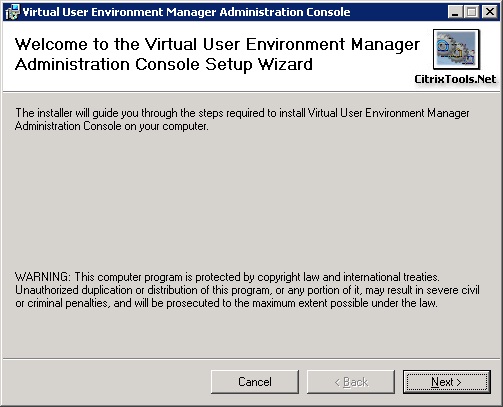This screenshot has height=407, width=503.
Task: Maximize the setup wizard window
Action: pyautogui.click(x=472, y=12)
